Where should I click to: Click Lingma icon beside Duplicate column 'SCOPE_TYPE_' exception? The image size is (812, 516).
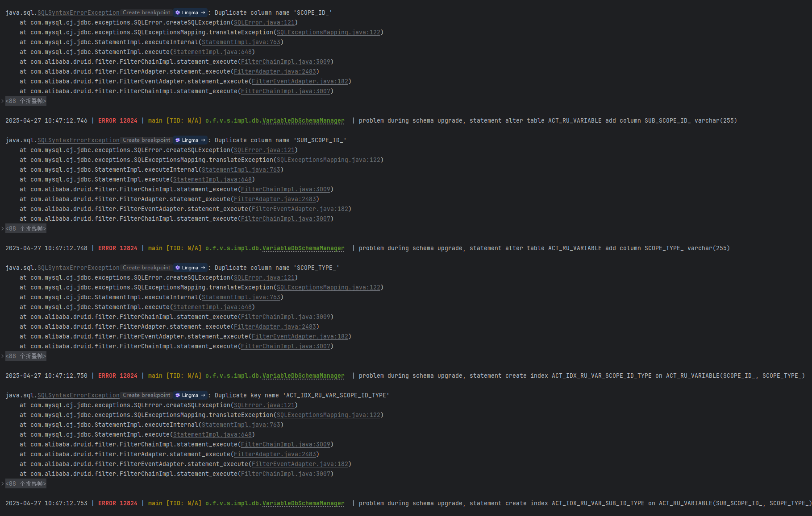pyautogui.click(x=178, y=268)
